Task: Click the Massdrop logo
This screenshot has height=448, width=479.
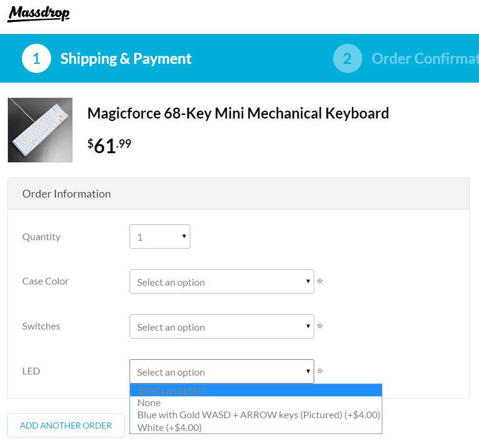Action: pyautogui.click(x=39, y=13)
